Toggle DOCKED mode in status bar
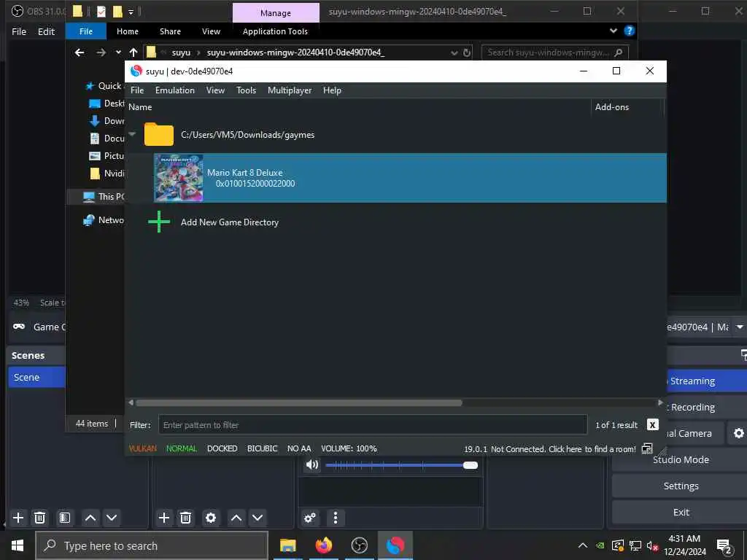 pyautogui.click(x=222, y=448)
